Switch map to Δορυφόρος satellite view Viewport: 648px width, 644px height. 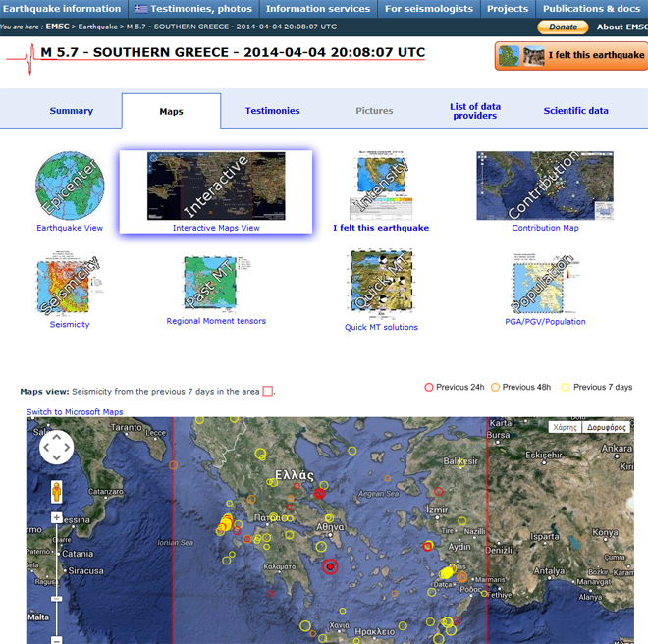[x=606, y=427]
